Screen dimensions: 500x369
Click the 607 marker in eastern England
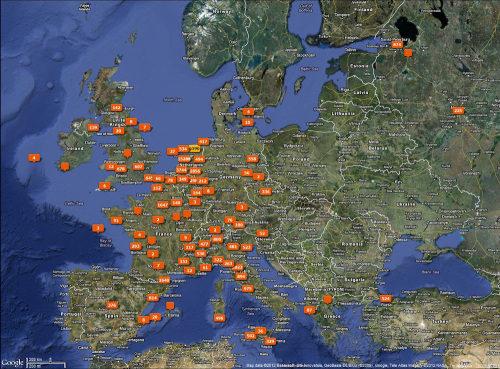138,167
